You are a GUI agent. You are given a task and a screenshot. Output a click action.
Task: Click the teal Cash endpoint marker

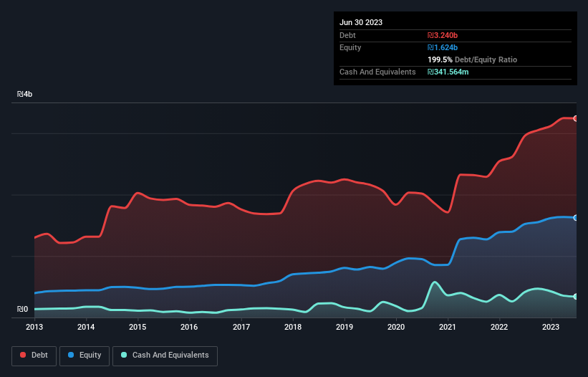[576, 297]
